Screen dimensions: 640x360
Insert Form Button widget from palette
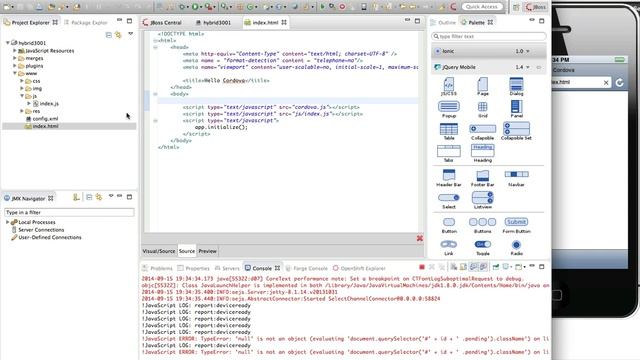tap(516, 225)
